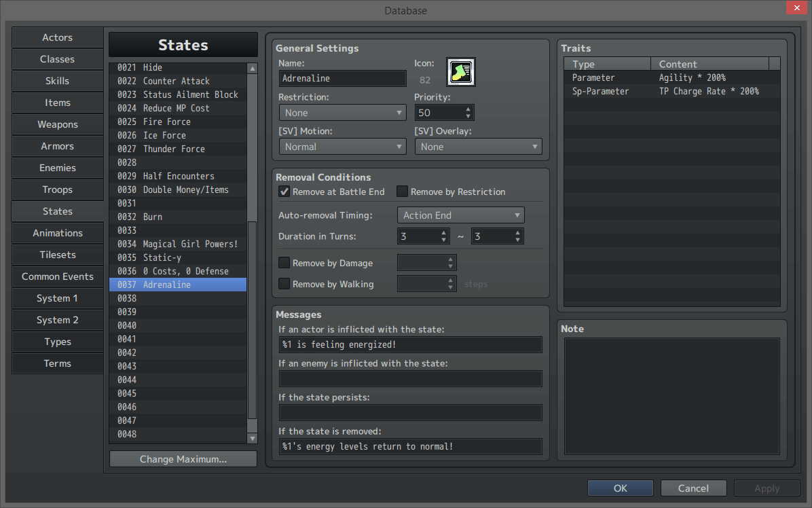The height and width of the screenshot is (508, 812).
Task: Enable Remove by Restriction checkbox
Action: point(403,192)
